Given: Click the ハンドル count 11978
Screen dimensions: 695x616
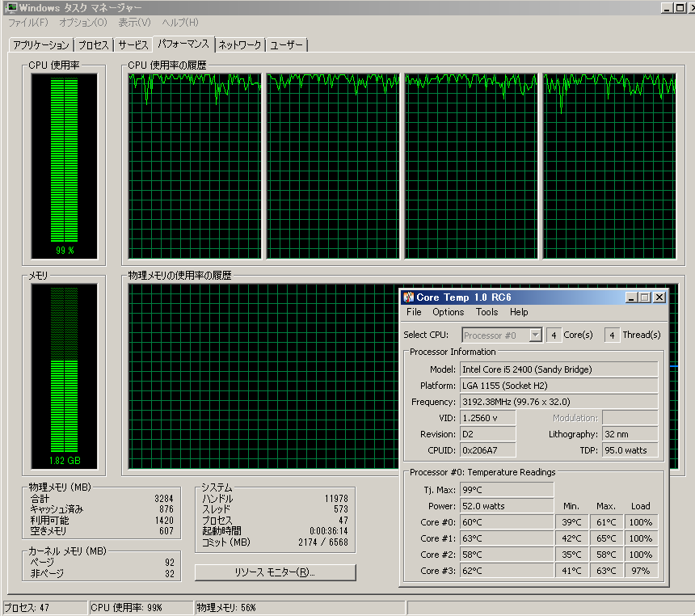Looking at the screenshot, I should (x=336, y=499).
